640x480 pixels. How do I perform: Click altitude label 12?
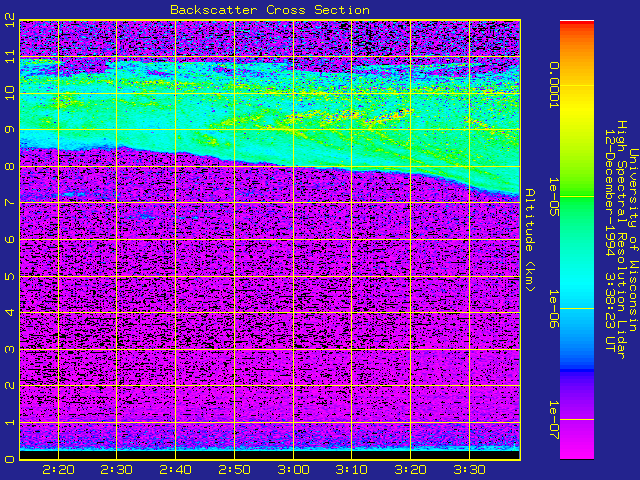[10, 20]
